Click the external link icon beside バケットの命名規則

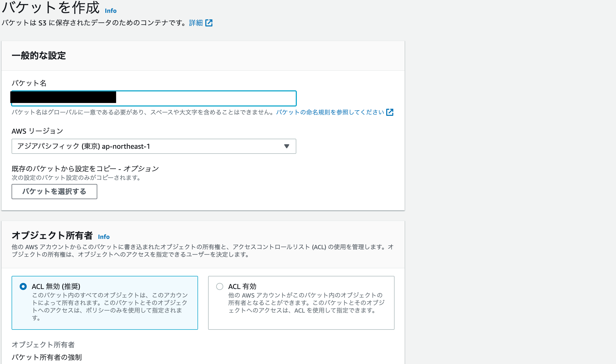coord(390,113)
